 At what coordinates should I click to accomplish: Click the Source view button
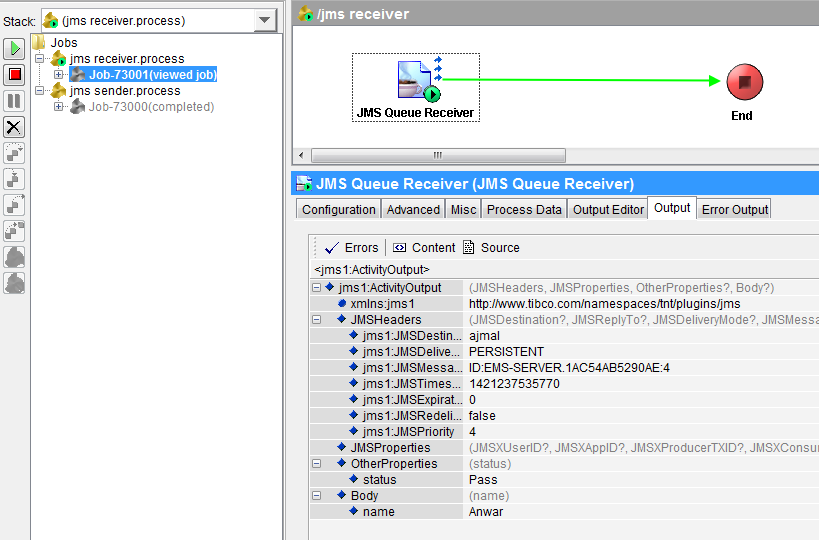[x=492, y=248]
